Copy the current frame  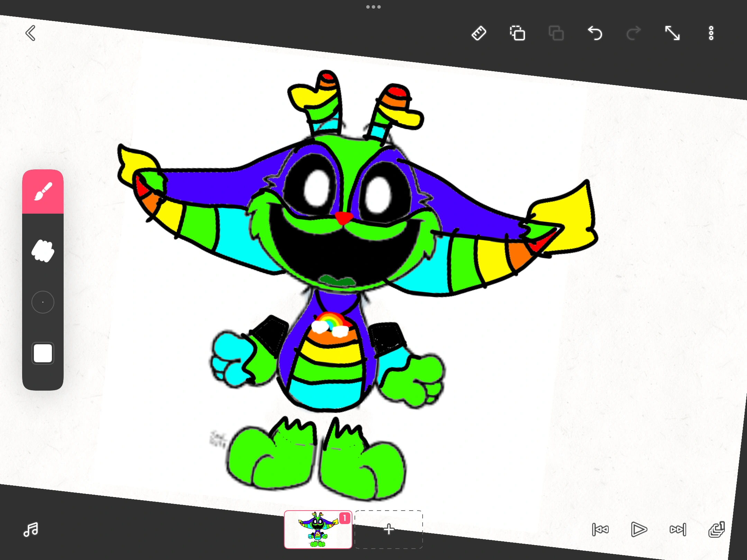[x=518, y=33]
